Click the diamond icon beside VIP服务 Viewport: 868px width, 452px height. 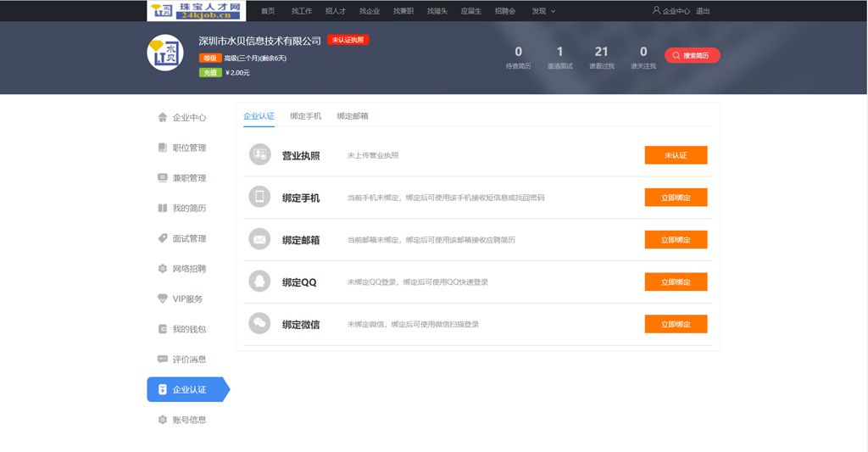tap(162, 299)
